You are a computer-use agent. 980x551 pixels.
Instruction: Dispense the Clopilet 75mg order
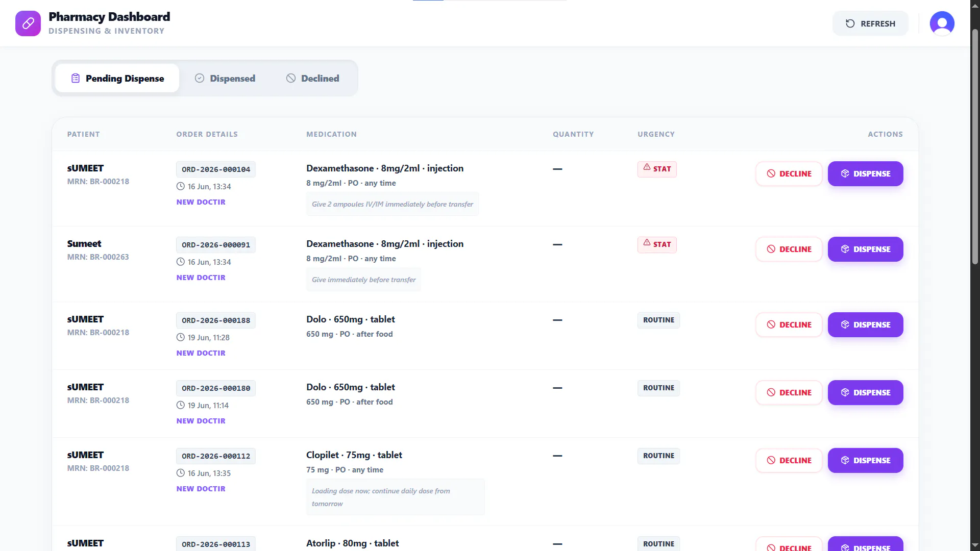(x=866, y=460)
